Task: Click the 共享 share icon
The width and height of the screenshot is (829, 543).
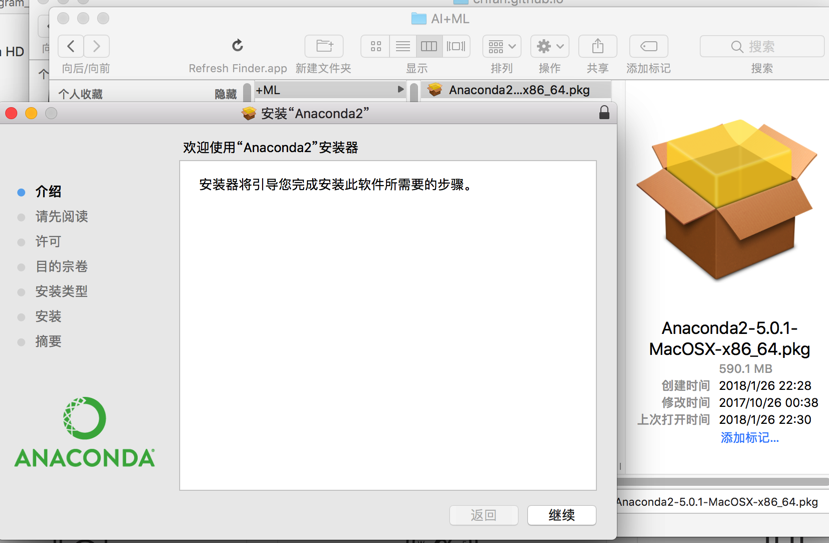Action: (598, 47)
